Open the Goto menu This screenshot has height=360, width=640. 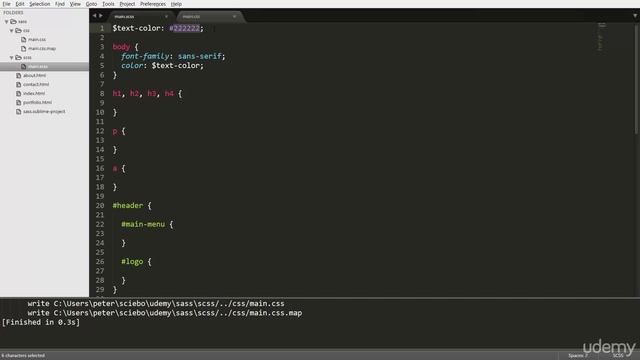pyautogui.click(x=91, y=4)
